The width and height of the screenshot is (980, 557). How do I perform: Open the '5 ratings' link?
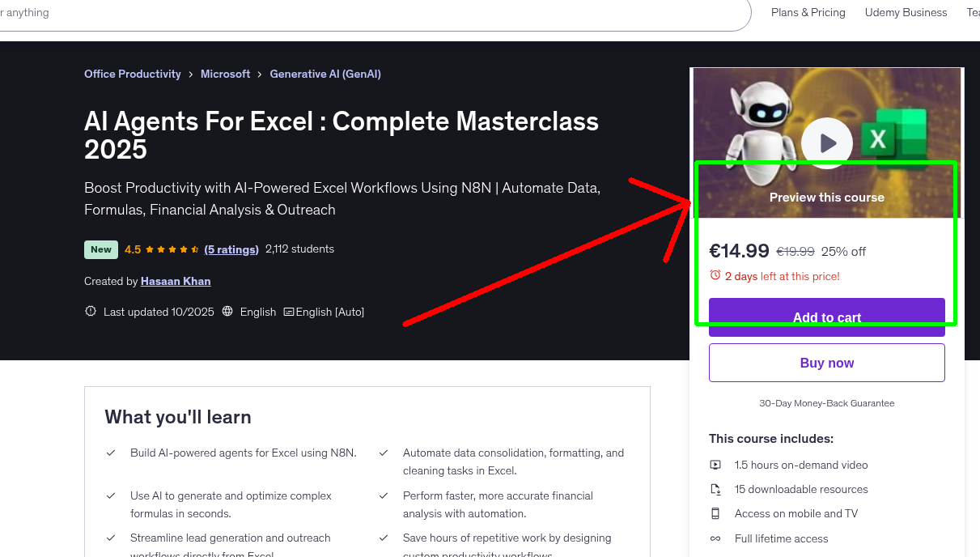pos(231,249)
